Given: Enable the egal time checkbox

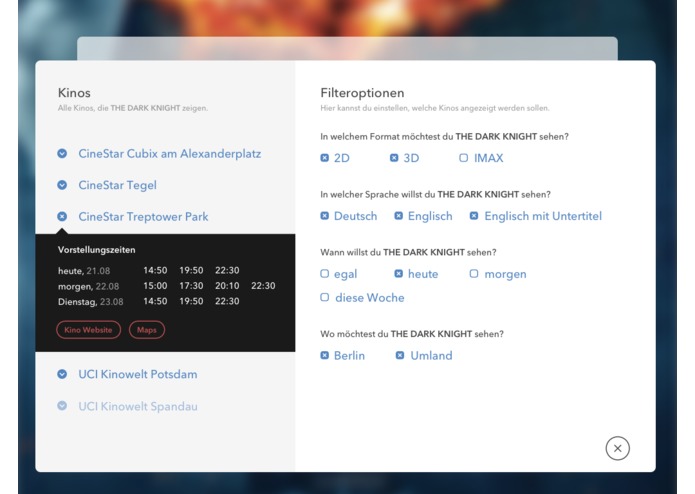Looking at the screenshot, I should (x=325, y=273).
